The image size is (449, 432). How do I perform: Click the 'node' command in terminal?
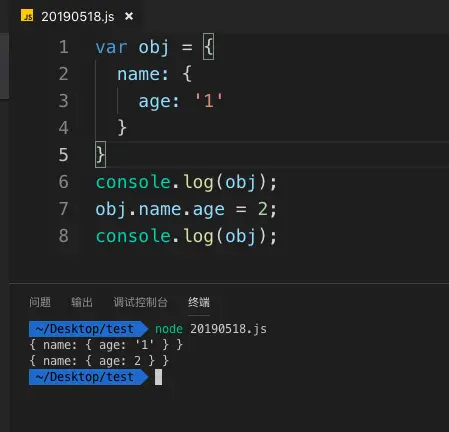(169, 329)
